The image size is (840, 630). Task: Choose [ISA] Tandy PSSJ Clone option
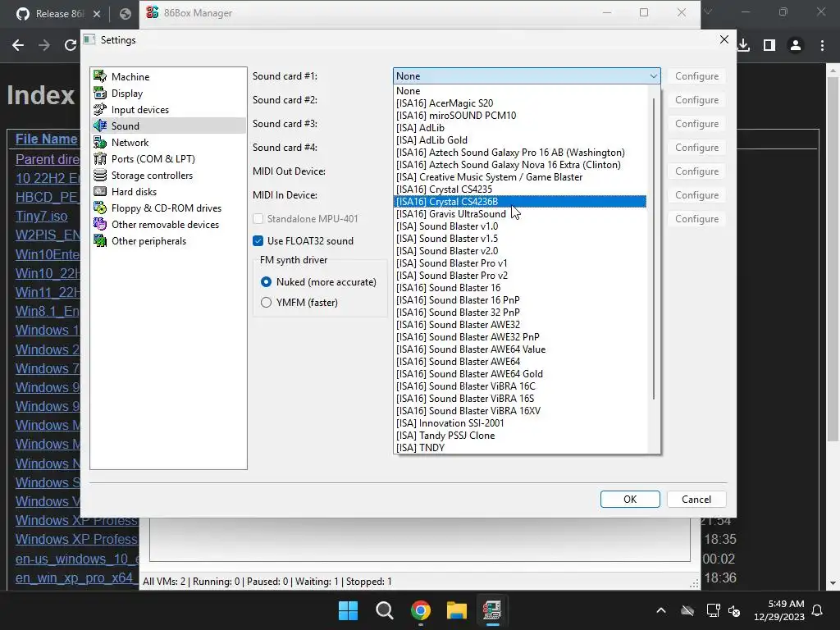(x=519, y=436)
